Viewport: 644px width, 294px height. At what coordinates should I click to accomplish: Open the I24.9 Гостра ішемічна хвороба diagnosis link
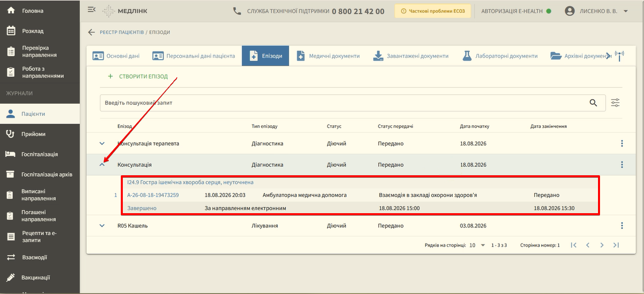click(190, 182)
